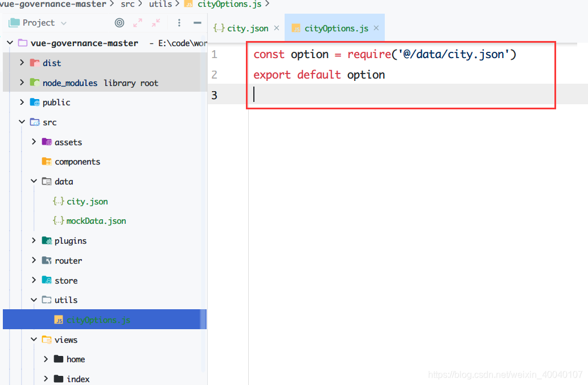Screen dimensions: 588x385
Task: Click the cityOptions.js JS file icon in tree
Action: [x=59, y=320]
